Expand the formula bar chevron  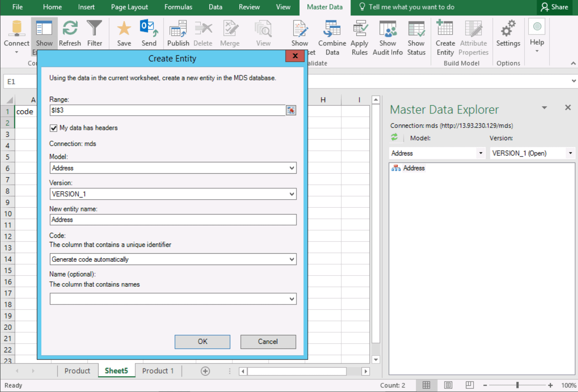coord(573,82)
